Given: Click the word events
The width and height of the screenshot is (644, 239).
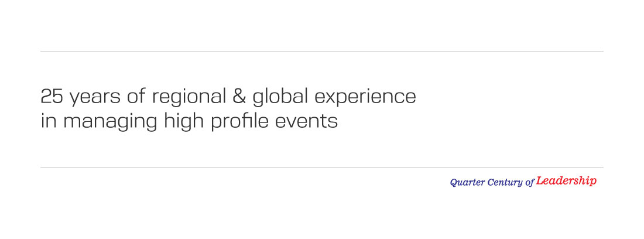Looking at the screenshot, I should tap(306, 122).
